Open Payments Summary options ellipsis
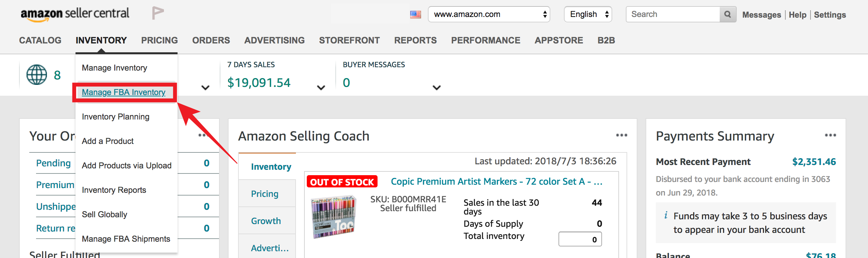868x258 pixels. pyautogui.click(x=830, y=135)
